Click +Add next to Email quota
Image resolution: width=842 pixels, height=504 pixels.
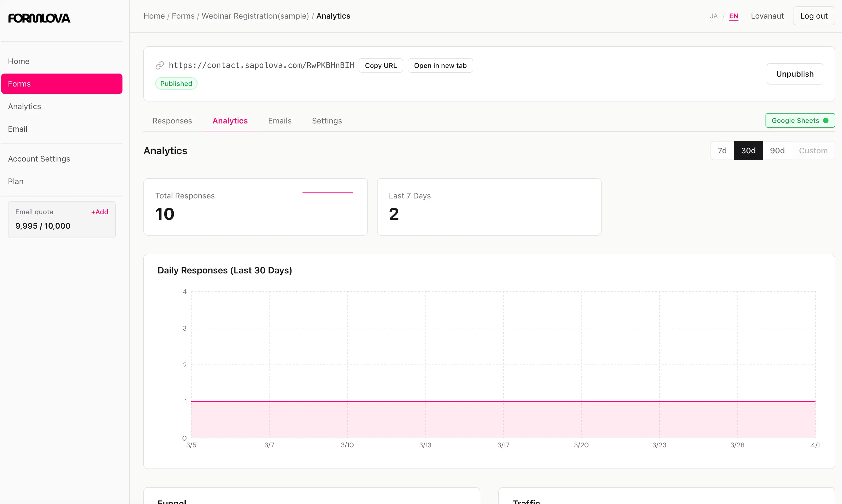tap(100, 212)
